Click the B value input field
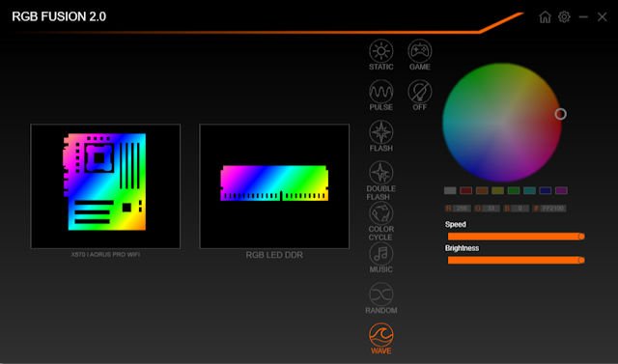The width and height of the screenshot is (618, 364). coord(520,209)
